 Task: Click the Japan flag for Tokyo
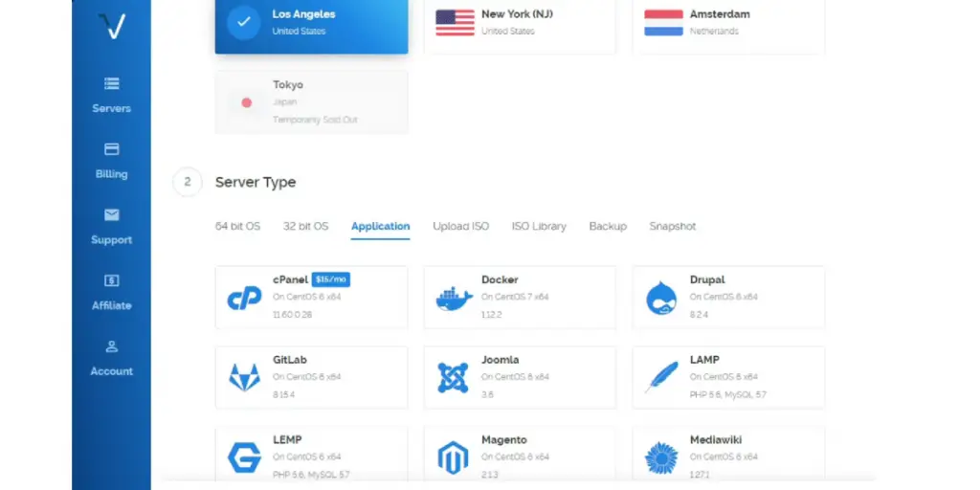(x=246, y=102)
